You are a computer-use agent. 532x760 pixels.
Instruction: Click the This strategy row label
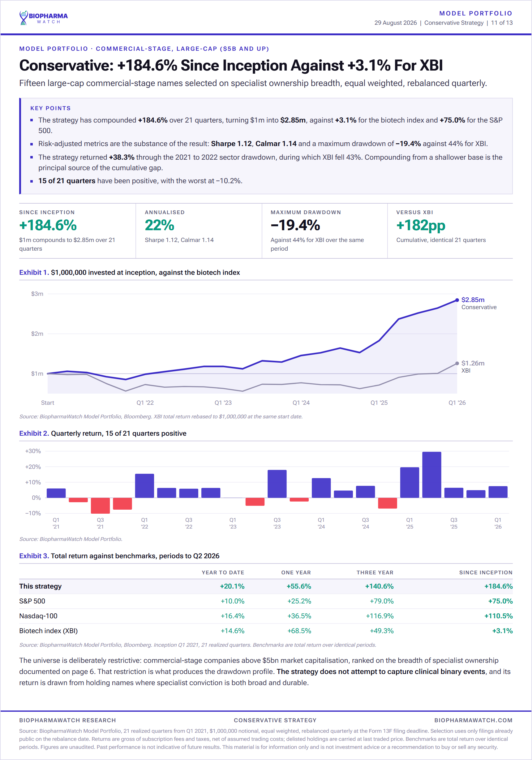click(x=40, y=586)
